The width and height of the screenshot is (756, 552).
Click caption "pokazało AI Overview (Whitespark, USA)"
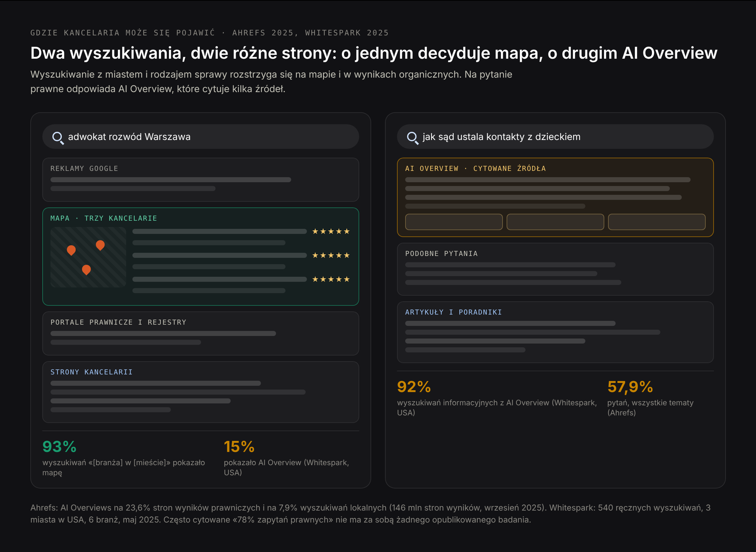(286, 468)
